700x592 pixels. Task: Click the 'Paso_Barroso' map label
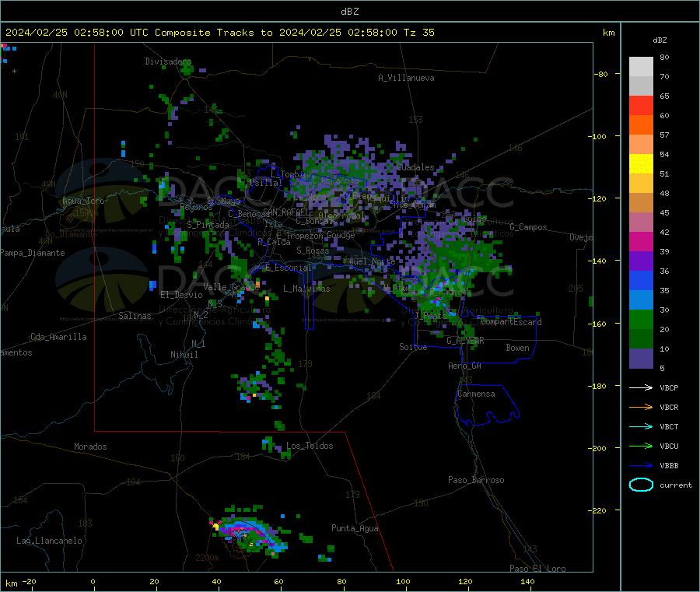point(476,480)
